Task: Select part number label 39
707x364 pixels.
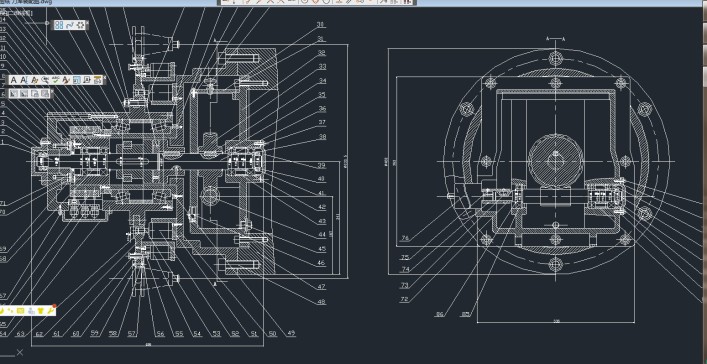Action: (x=321, y=165)
